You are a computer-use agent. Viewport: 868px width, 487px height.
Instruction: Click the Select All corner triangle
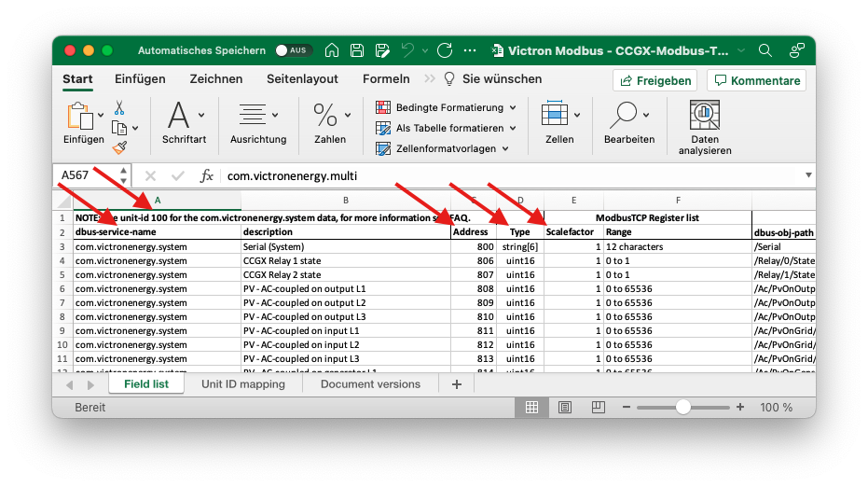click(63, 200)
